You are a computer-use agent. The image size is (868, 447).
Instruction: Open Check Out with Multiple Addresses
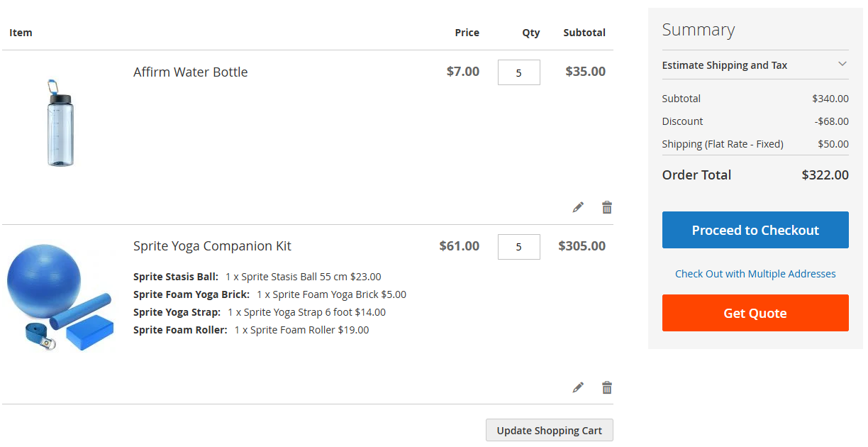(x=755, y=274)
